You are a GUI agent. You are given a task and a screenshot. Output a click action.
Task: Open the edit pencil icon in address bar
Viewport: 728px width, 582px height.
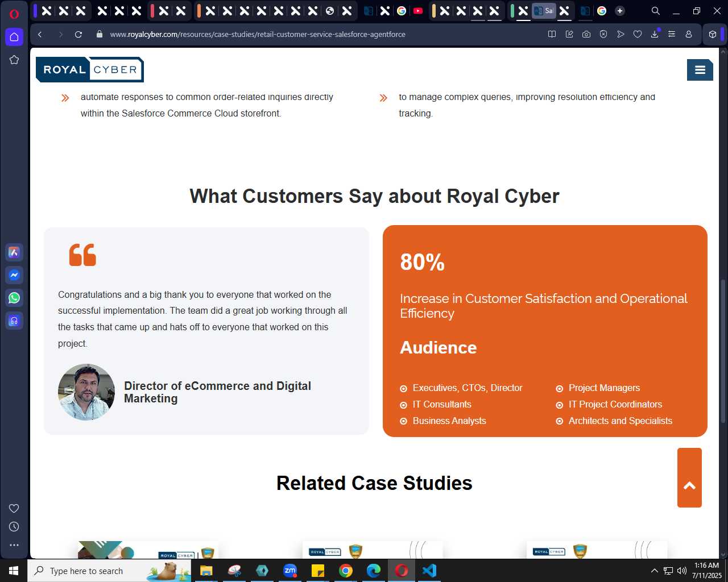coord(569,35)
